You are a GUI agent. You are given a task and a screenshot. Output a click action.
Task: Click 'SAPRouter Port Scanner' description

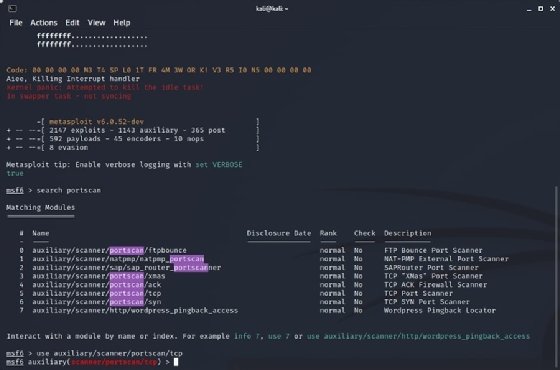coord(431,268)
